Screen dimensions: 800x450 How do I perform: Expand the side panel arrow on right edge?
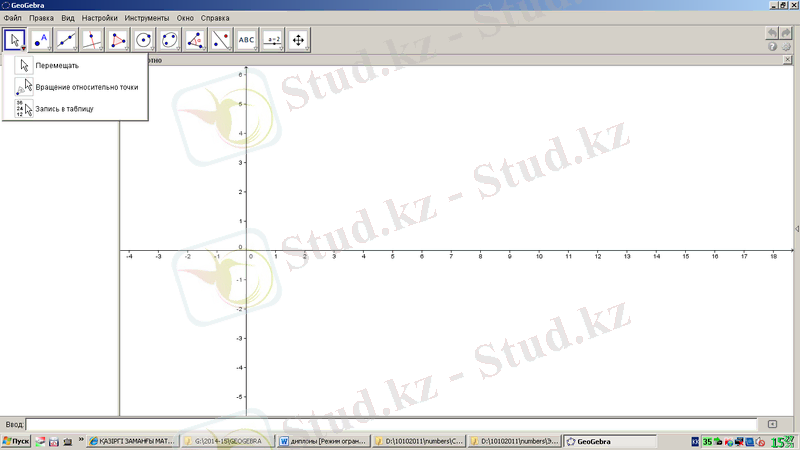tap(797, 229)
